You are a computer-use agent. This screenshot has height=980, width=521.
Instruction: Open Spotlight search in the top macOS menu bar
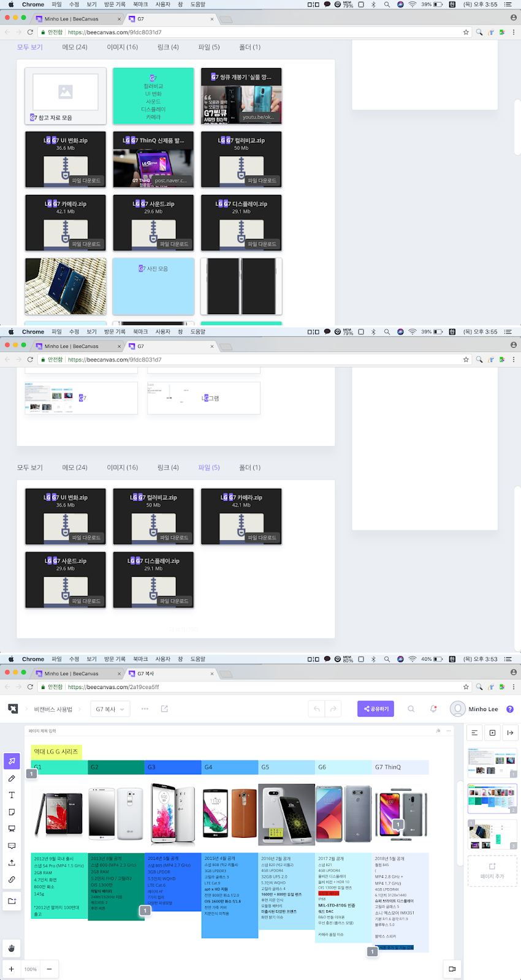click(387, 4)
